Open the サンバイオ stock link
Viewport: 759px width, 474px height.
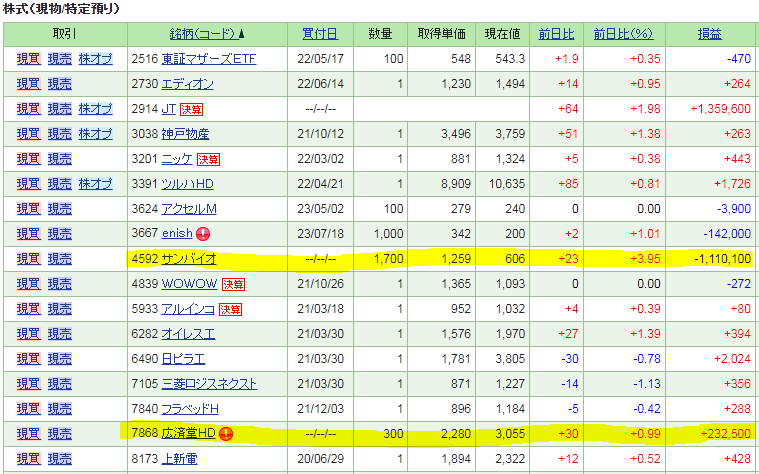pos(189,260)
